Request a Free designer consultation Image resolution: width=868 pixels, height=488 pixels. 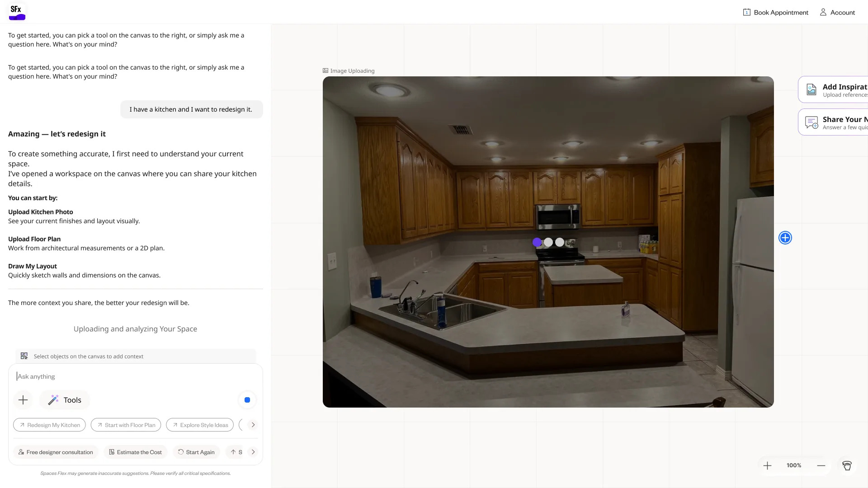pyautogui.click(x=56, y=452)
